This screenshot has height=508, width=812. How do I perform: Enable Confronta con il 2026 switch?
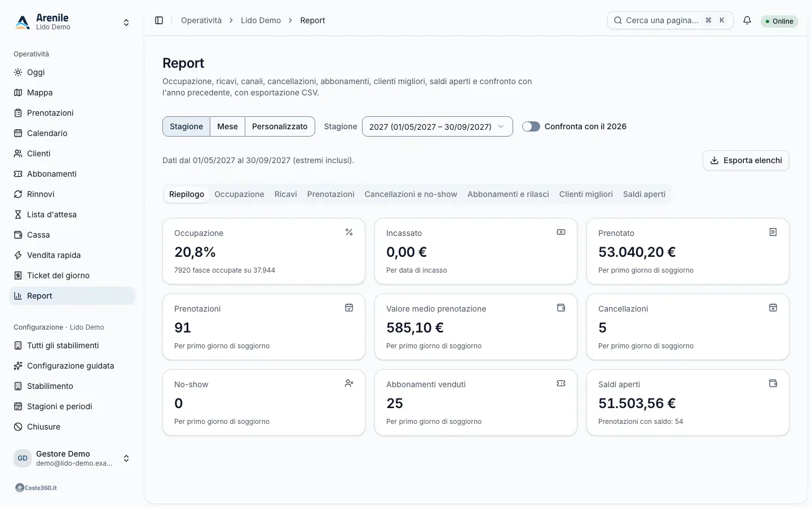531,126
